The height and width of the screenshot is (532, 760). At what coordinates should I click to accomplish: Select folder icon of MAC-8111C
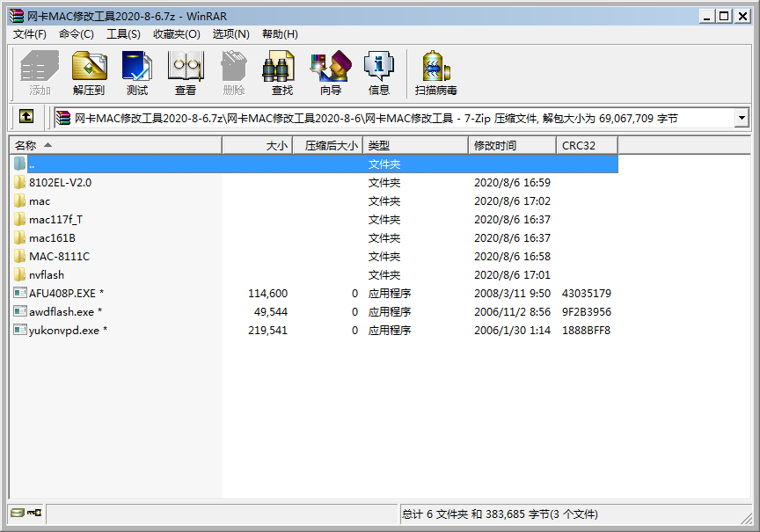[x=19, y=256]
